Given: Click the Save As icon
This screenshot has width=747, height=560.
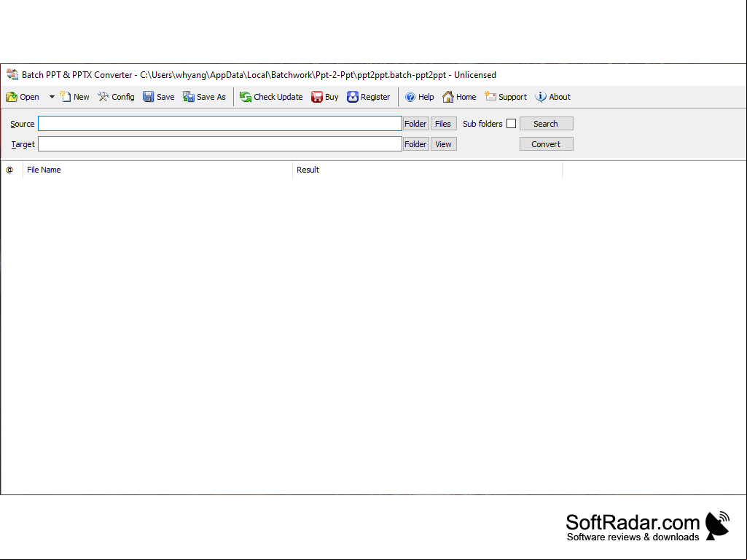Looking at the screenshot, I should tap(189, 97).
